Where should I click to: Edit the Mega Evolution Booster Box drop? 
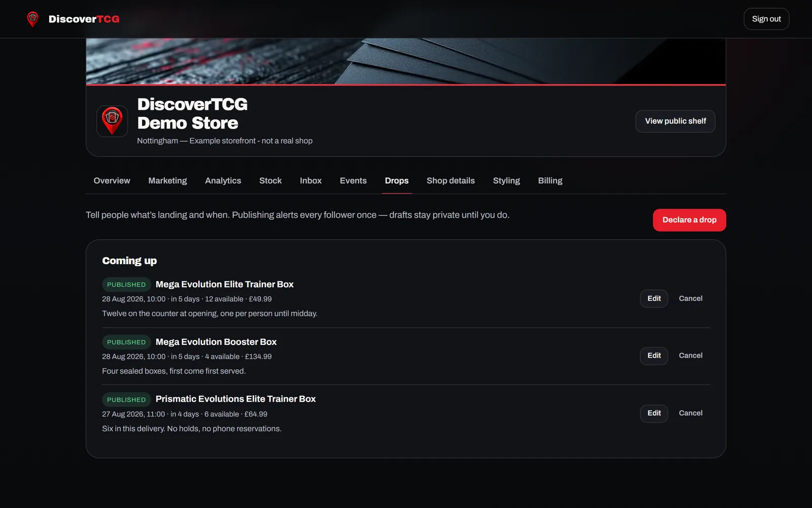click(654, 356)
